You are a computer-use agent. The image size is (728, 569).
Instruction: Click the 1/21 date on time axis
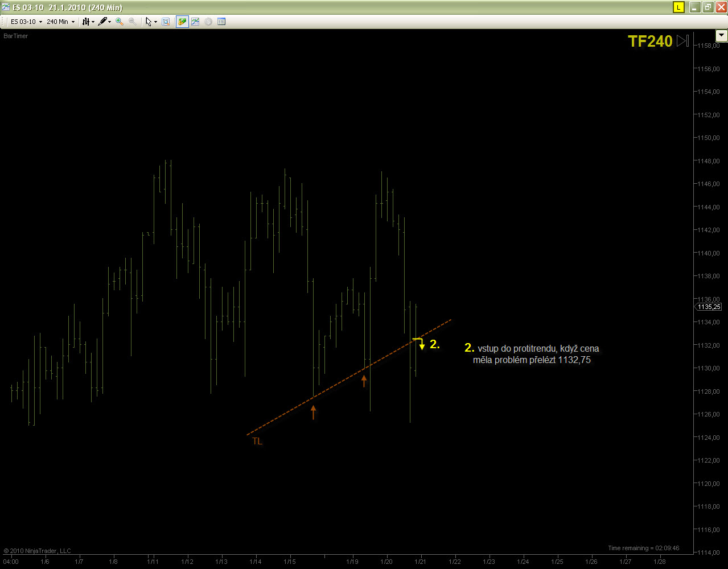pos(421,562)
